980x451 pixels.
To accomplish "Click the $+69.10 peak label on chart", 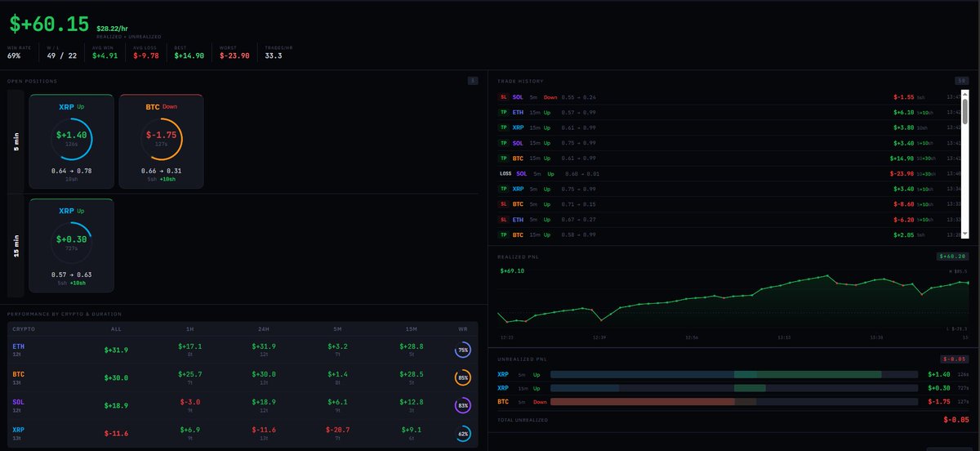I will (512, 270).
